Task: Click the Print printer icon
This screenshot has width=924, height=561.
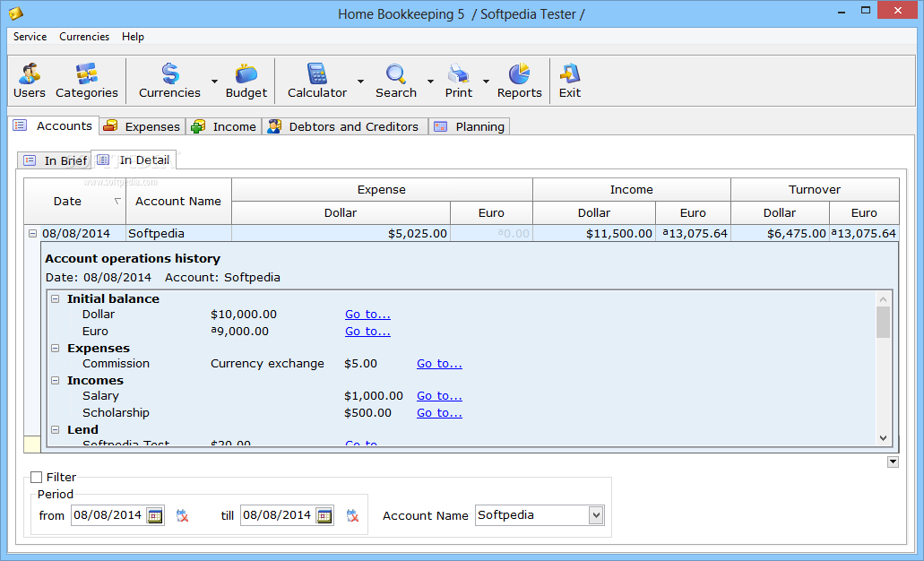Action: coord(459,73)
